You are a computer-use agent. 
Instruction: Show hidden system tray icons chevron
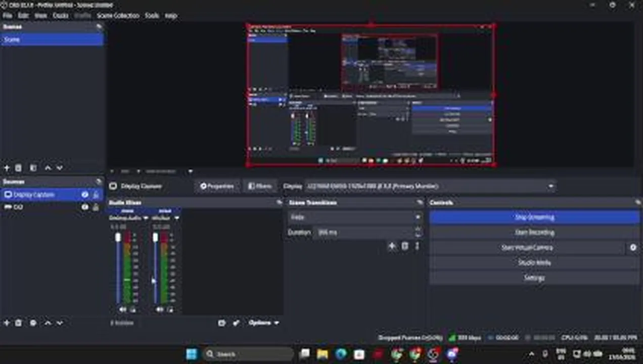tap(531, 354)
